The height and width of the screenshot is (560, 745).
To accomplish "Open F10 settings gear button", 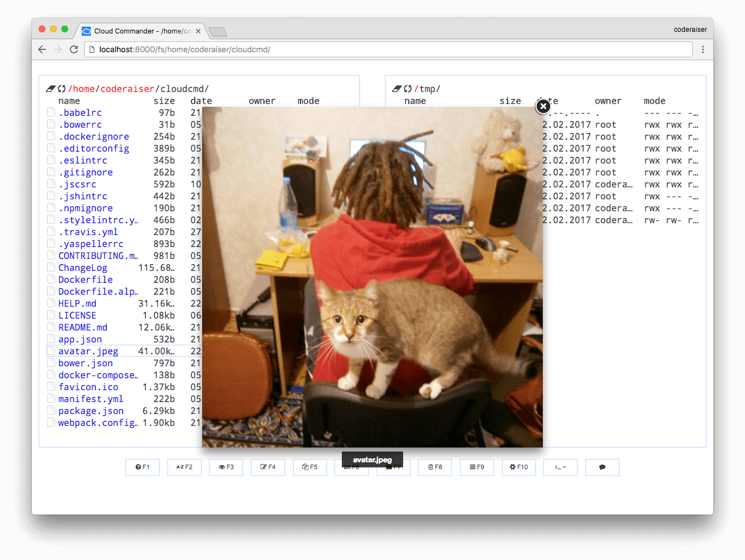I will pyautogui.click(x=519, y=467).
